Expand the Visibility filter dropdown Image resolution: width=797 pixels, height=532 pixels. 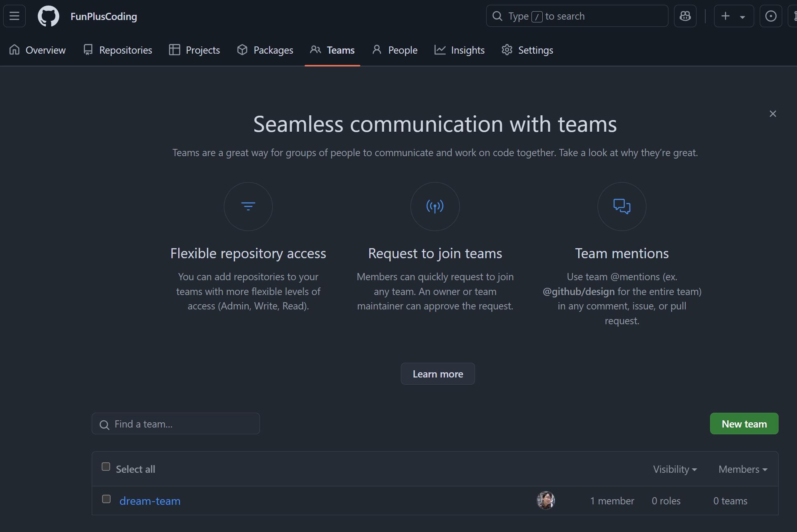point(675,469)
